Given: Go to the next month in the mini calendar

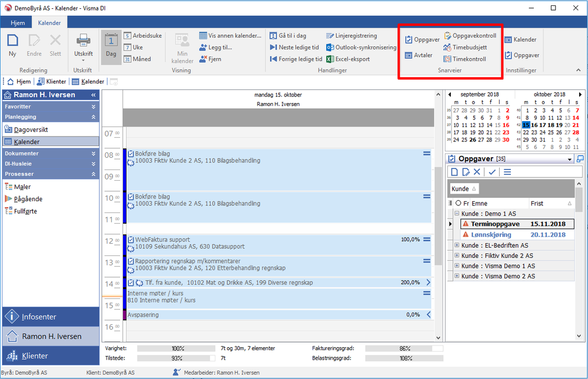Looking at the screenshot, I should [x=580, y=95].
